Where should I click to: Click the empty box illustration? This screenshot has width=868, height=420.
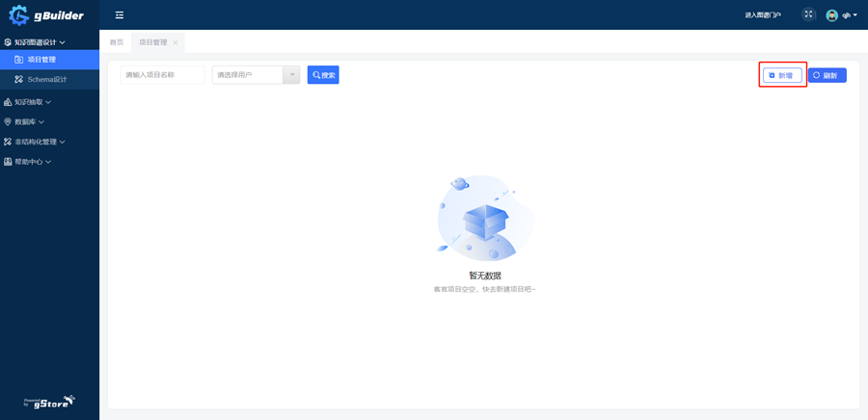click(485, 220)
